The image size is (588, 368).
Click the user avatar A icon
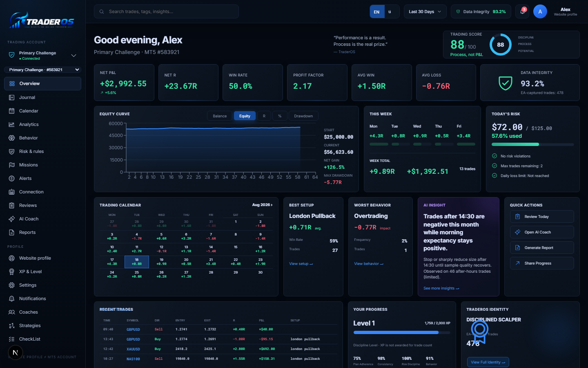tap(540, 11)
